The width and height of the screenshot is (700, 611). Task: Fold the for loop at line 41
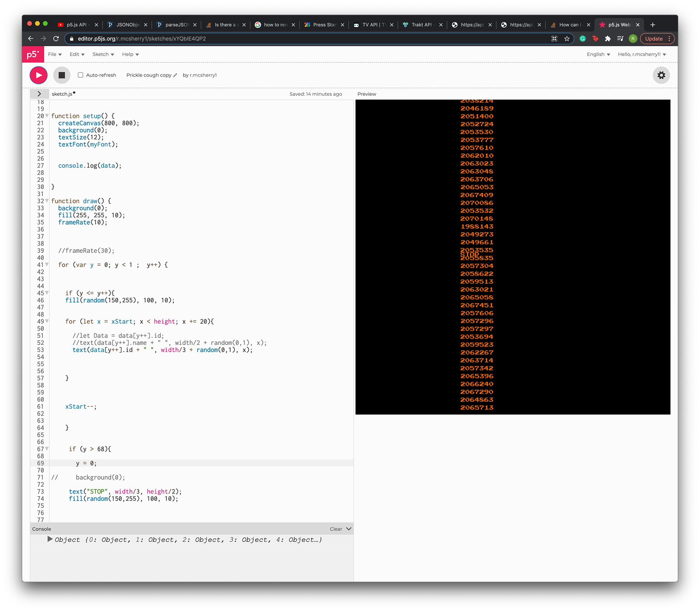[x=47, y=265]
